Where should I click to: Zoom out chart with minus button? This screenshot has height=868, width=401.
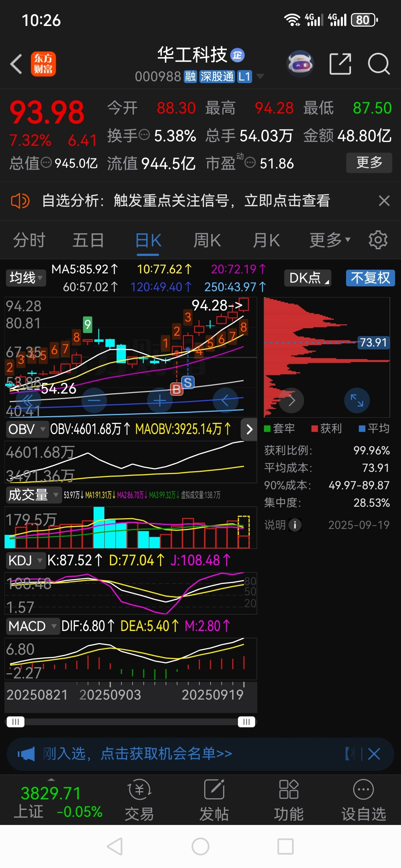pyautogui.click(x=94, y=400)
